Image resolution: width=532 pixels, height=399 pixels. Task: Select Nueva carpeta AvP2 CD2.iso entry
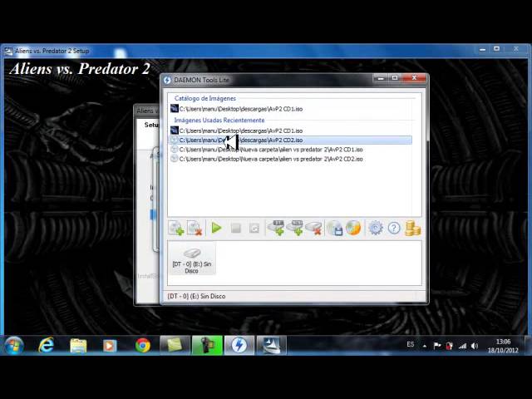click(267, 159)
